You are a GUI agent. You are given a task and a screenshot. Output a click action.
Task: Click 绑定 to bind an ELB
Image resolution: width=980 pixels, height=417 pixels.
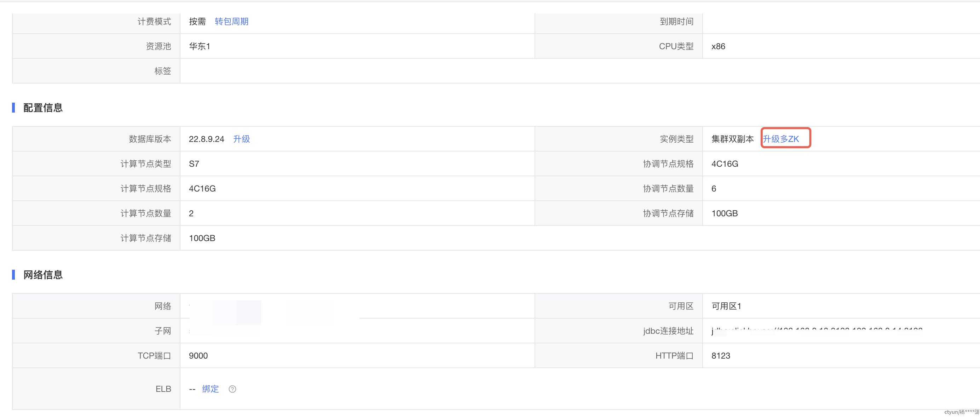(211, 389)
